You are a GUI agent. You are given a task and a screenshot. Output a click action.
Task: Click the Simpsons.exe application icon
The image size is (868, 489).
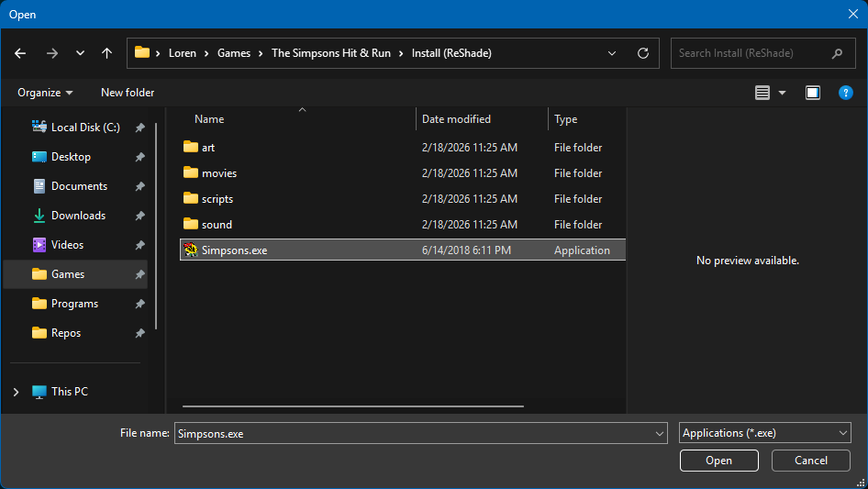point(191,250)
